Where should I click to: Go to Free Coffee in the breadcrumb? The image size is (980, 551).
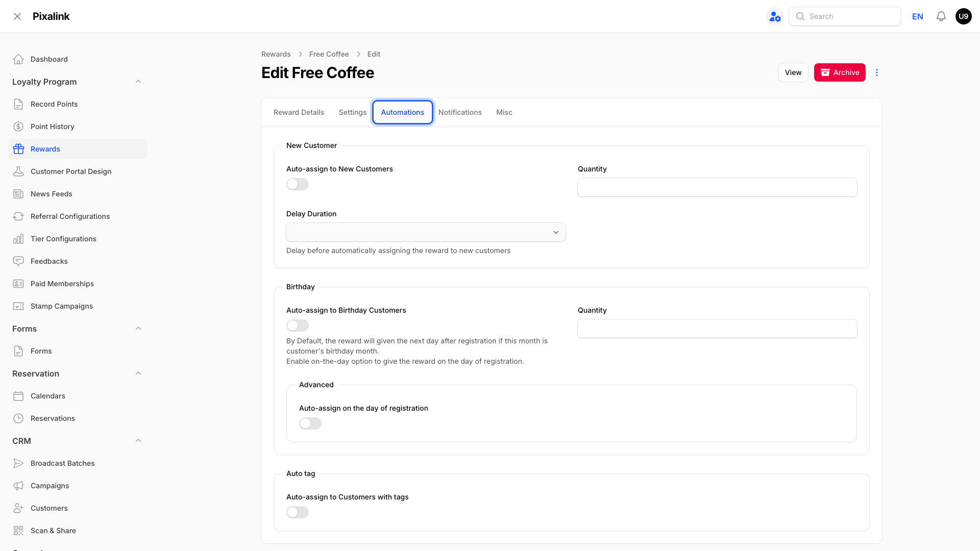[329, 54]
